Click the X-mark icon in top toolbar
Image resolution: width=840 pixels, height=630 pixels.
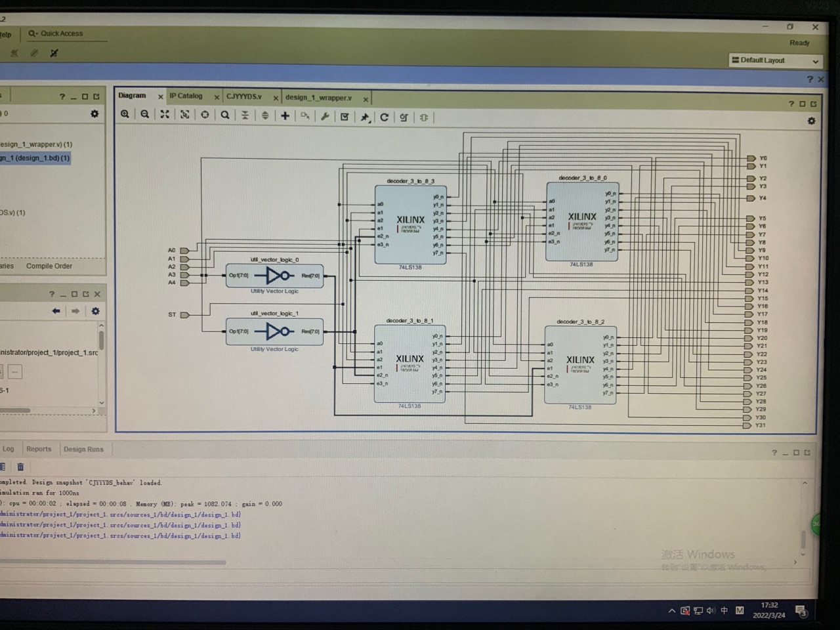[54, 53]
